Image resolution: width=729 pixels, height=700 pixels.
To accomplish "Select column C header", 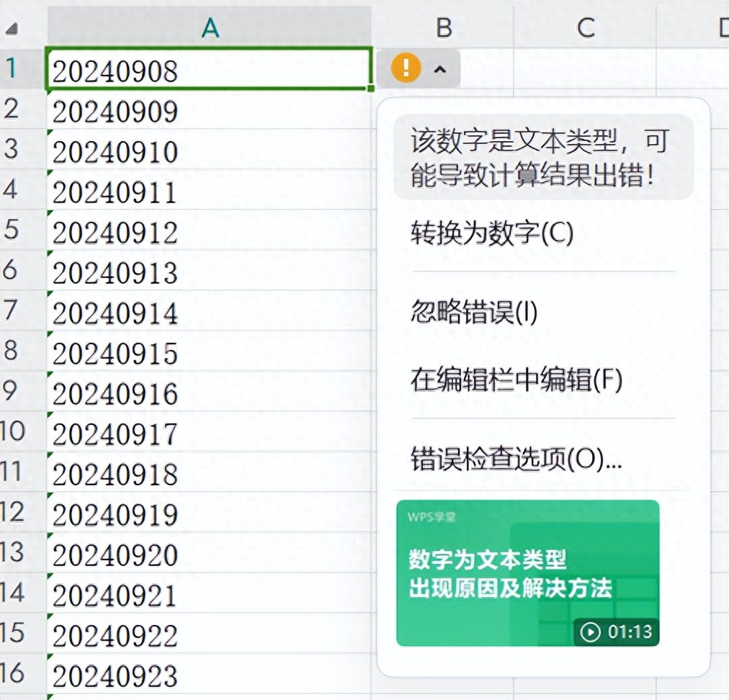I will (586, 27).
